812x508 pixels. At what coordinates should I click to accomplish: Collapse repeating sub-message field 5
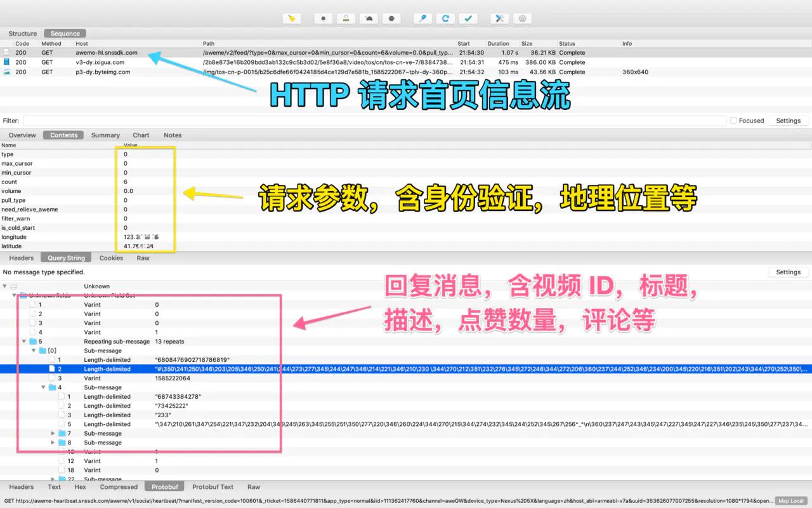tap(24, 342)
